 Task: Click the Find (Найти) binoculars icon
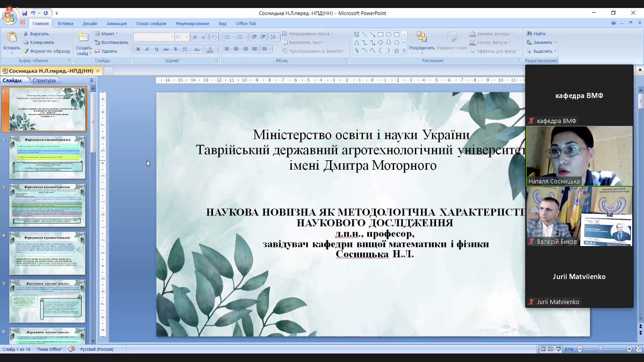point(528,34)
